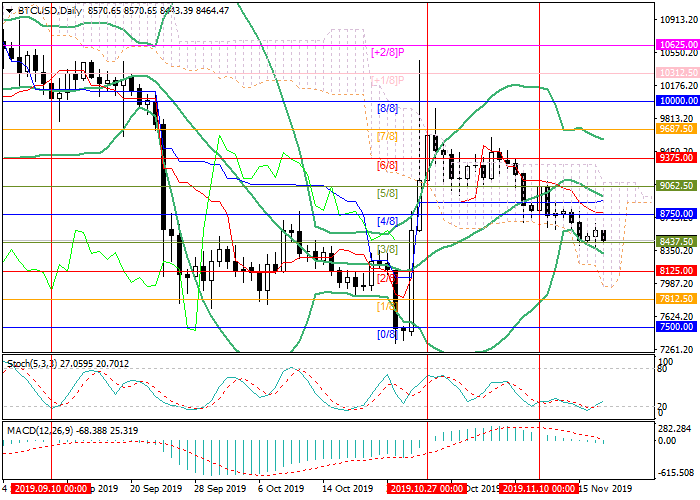Screen dimensions: 700x500
Task: Click the 14 Oct 2019 time axis label
Action: point(348,488)
